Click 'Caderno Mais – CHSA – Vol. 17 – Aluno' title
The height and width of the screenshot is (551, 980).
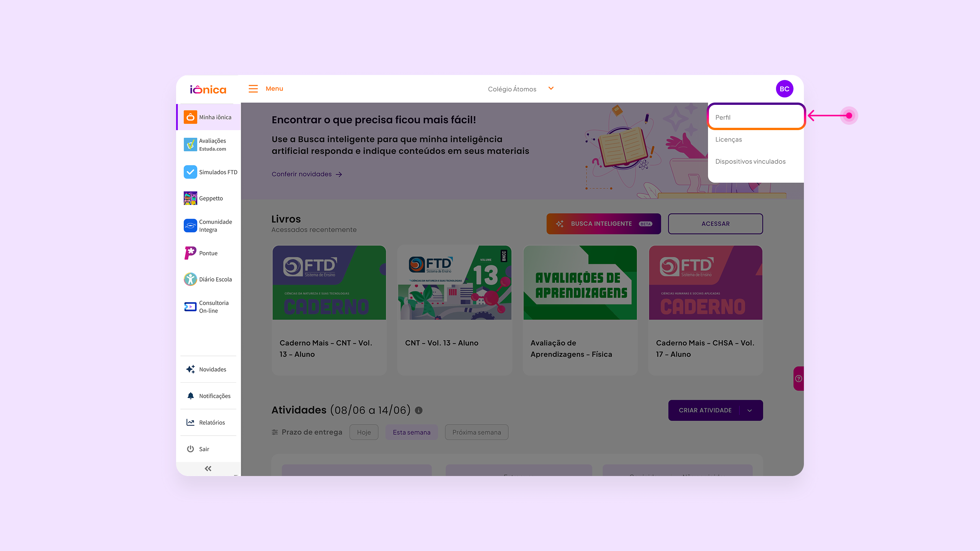pos(705,349)
